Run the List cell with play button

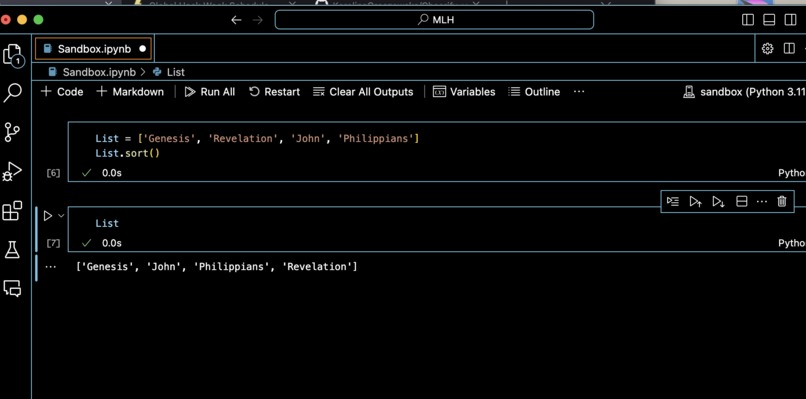[48, 216]
